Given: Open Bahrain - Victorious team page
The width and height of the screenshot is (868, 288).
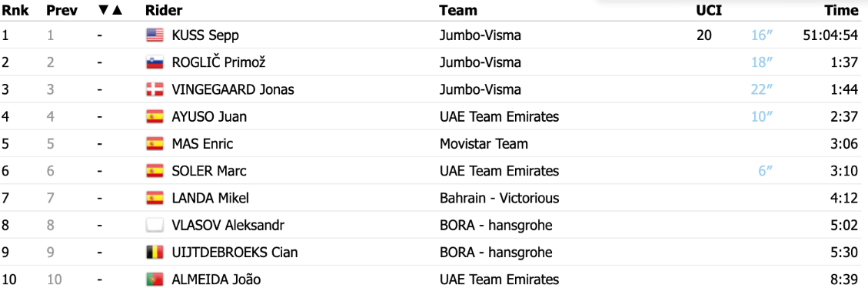Looking at the screenshot, I should click(x=499, y=198).
